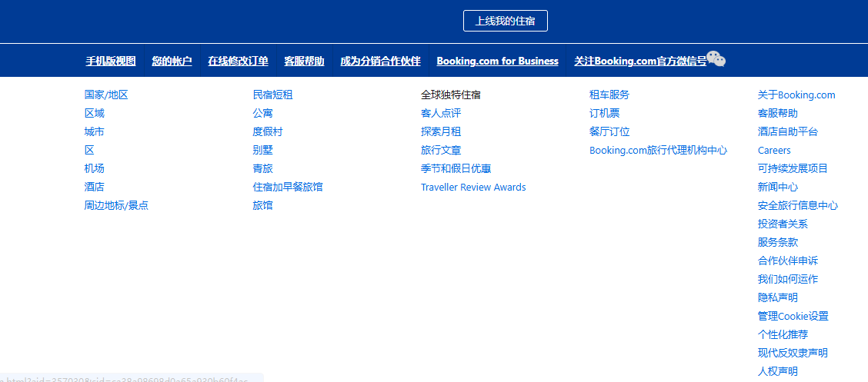
Task: Click 关注Booking.com官方微信号 text link
Action: [639, 61]
